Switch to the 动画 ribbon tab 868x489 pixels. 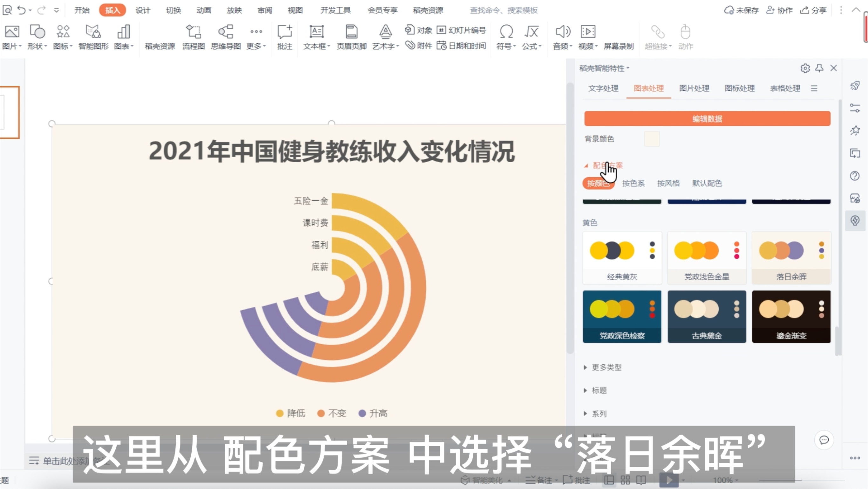pos(204,10)
